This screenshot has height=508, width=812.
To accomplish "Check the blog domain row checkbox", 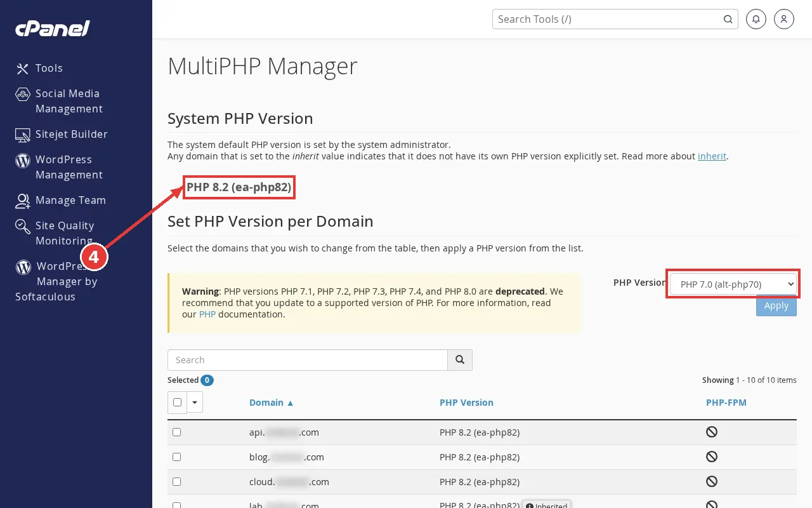I will click(x=177, y=457).
